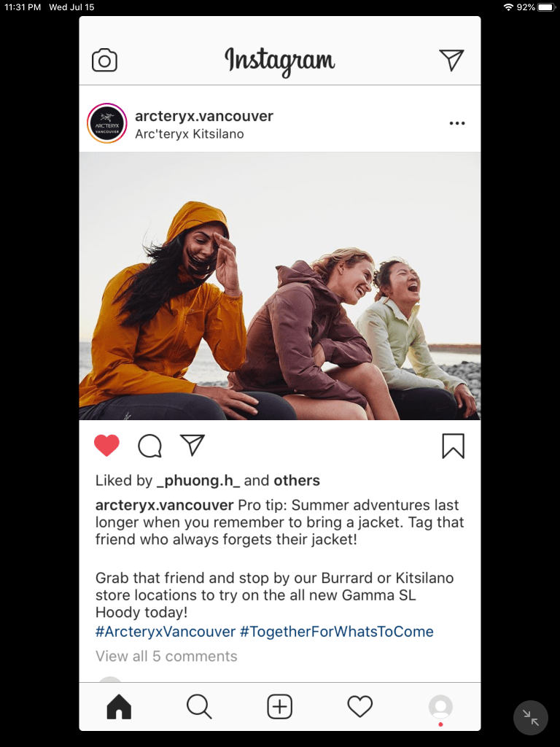Go to Home tab in bottom bar
This screenshot has height=747, width=560.
click(x=119, y=706)
